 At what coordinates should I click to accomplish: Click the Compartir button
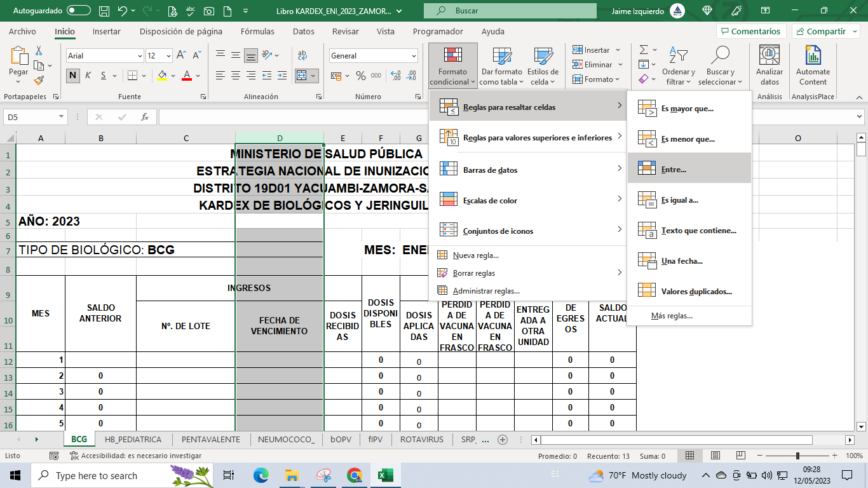click(827, 31)
